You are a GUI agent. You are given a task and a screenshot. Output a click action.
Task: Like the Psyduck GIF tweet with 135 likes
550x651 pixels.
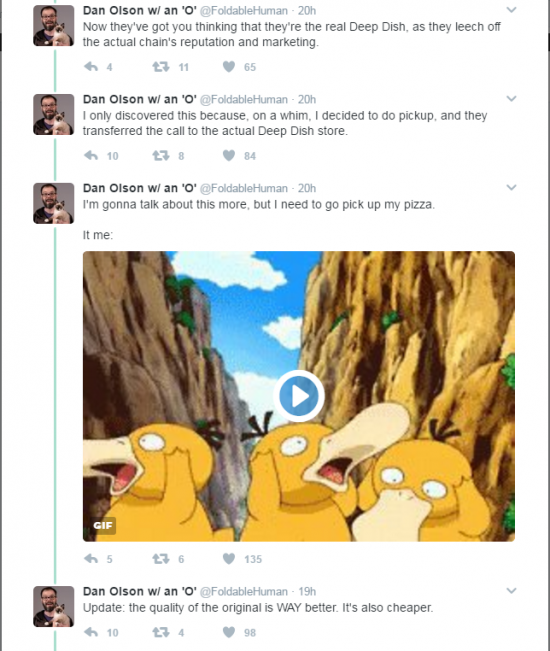tap(229, 559)
